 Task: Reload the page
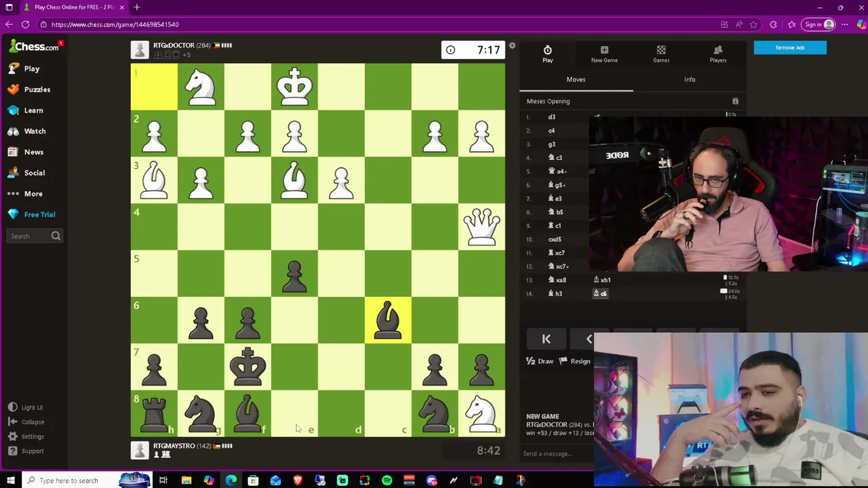(x=25, y=24)
